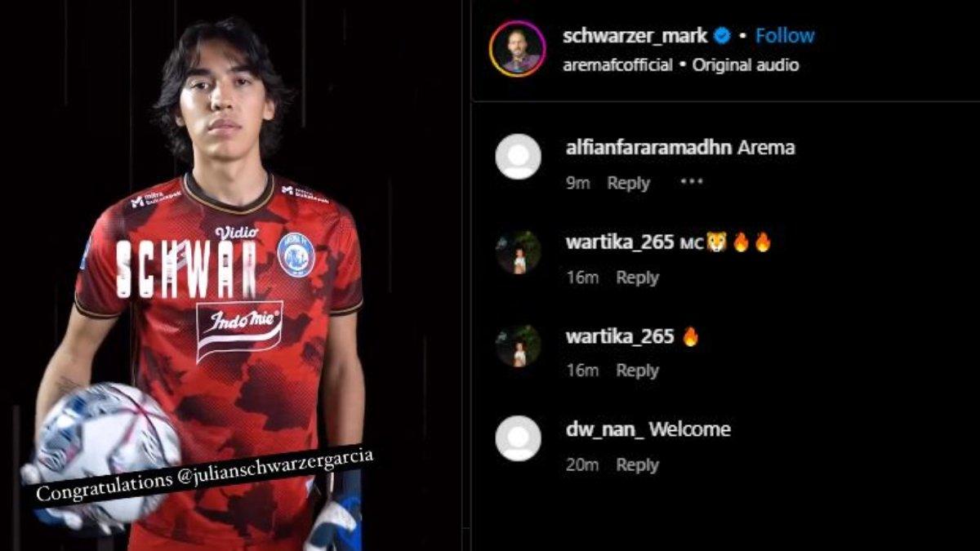This screenshot has width=980, height=551.
Task: Click the goalkeeper video to pause it
Action: pyautogui.click(x=230, y=275)
